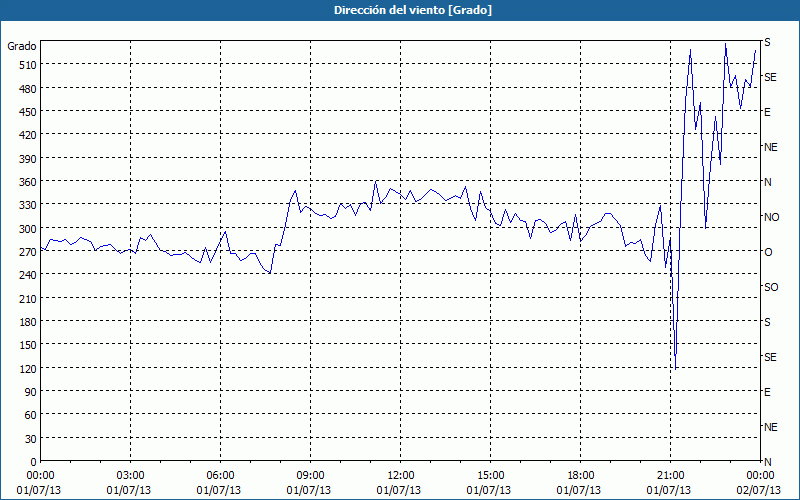
Task: Select the "E" compass label level with 450
Action: click(x=767, y=112)
